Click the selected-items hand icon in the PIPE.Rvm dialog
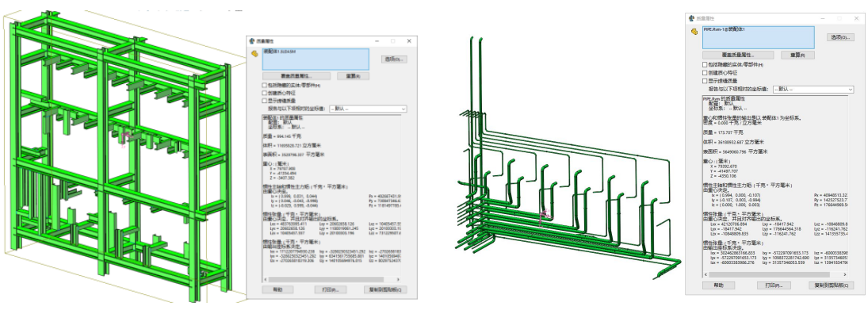Image resolution: width=868 pixels, height=314 pixels. [x=694, y=31]
